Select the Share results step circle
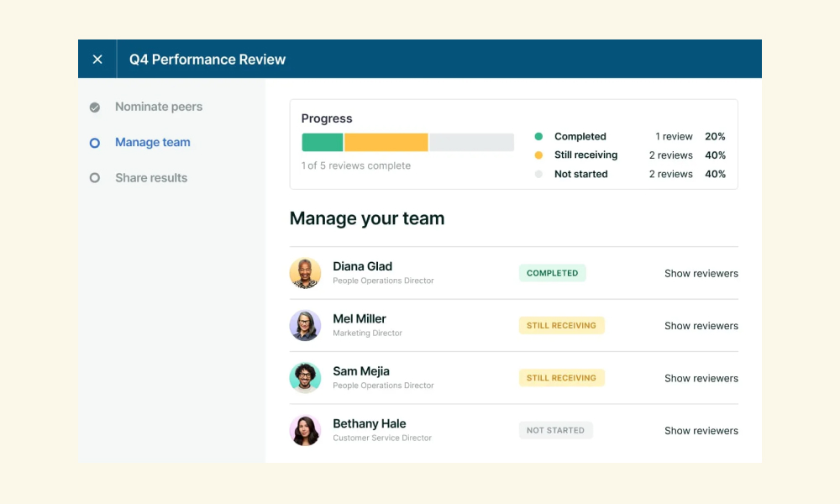This screenshot has height=504, width=840. coord(95,178)
